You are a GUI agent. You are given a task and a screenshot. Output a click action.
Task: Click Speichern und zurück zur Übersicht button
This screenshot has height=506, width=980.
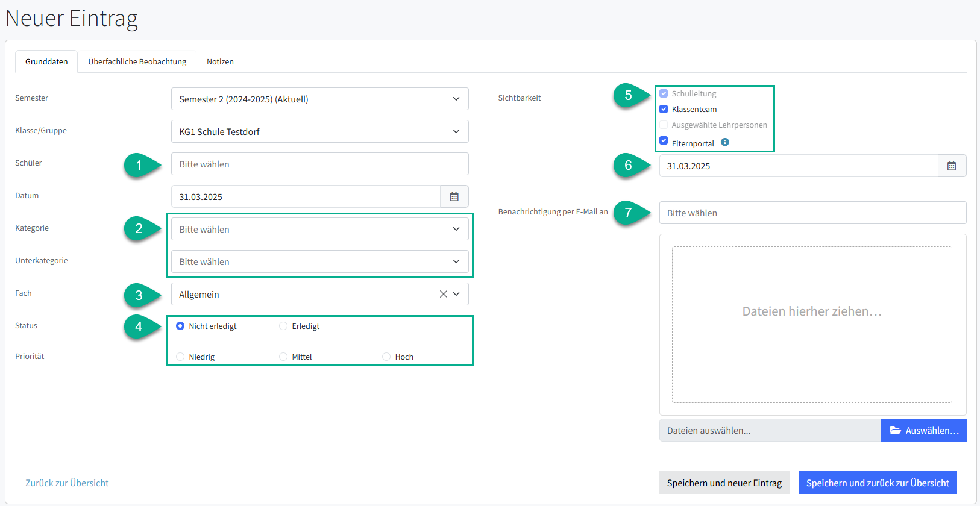click(877, 483)
